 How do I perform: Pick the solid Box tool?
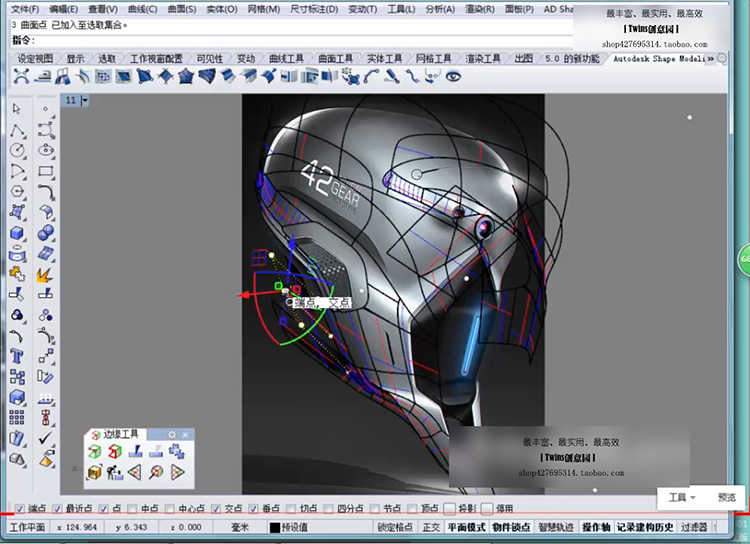pos(17,234)
